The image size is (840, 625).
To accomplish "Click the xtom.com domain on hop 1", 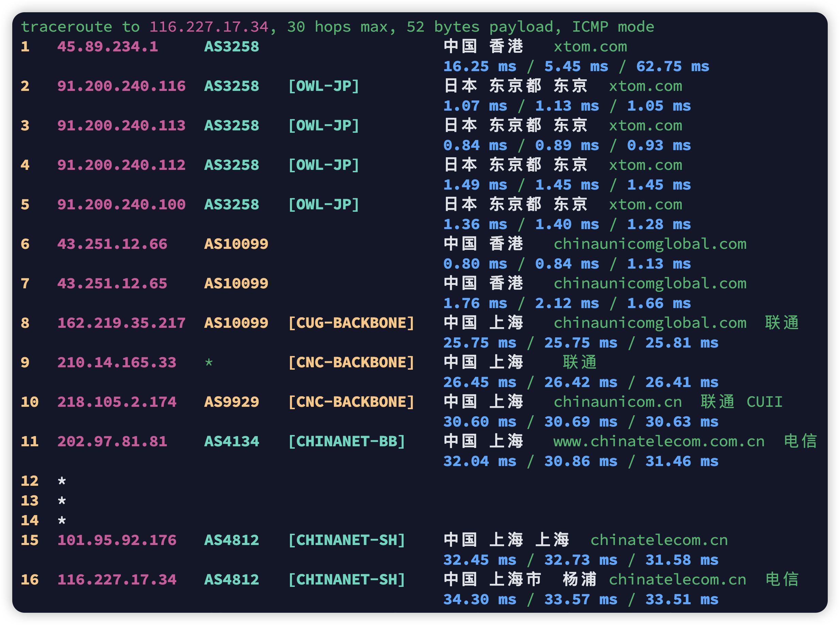I will pos(590,47).
